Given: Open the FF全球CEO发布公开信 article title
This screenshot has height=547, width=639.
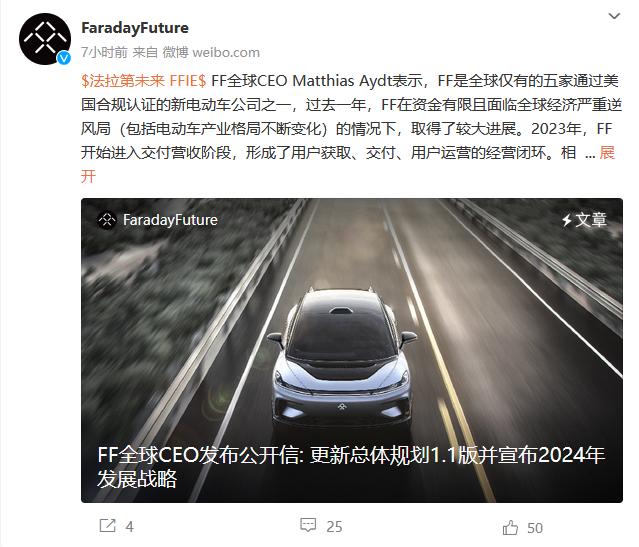Looking at the screenshot, I should point(350,467).
